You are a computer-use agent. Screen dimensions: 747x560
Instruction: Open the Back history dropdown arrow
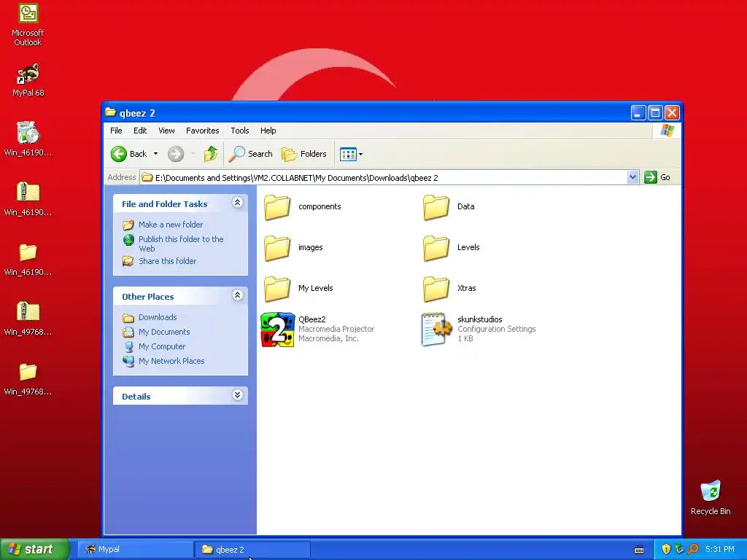[155, 154]
